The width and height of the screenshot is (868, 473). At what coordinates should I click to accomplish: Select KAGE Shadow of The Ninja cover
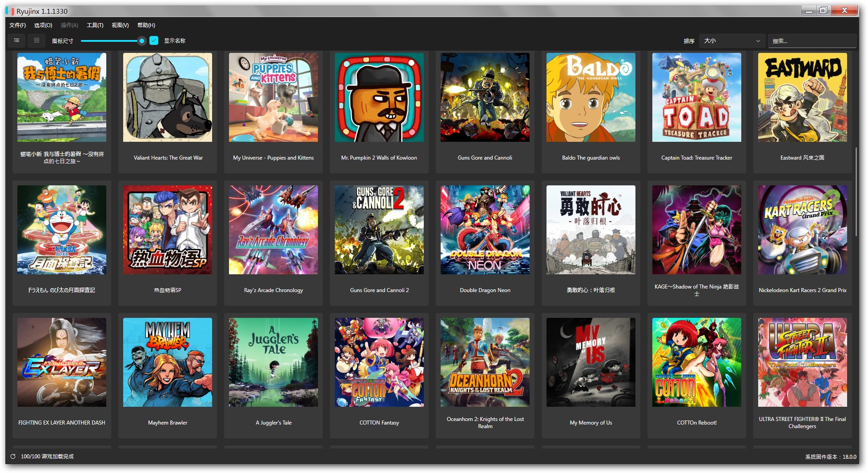pyautogui.click(x=697, y=230)
